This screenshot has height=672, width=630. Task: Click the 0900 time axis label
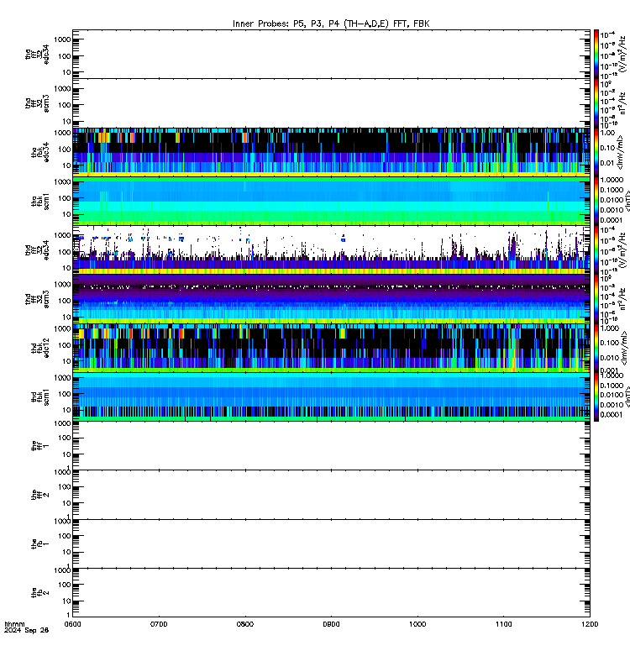coord(331,624)
